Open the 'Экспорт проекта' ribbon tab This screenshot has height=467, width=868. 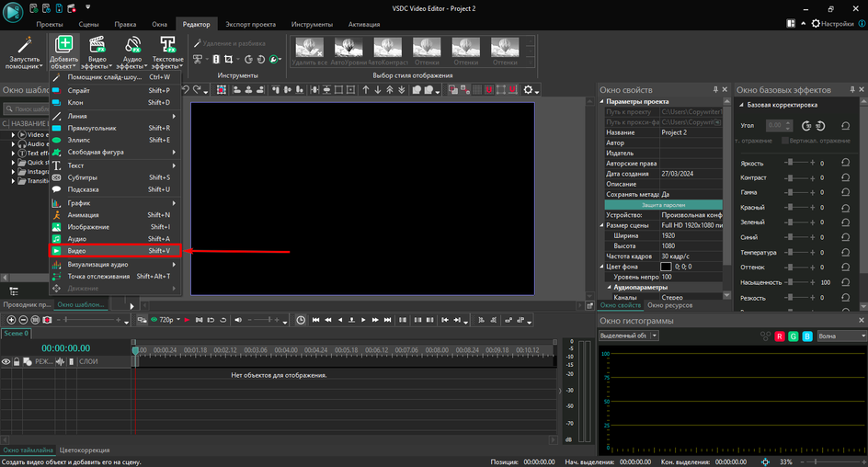pyautogui.click(x=250, y=24)
